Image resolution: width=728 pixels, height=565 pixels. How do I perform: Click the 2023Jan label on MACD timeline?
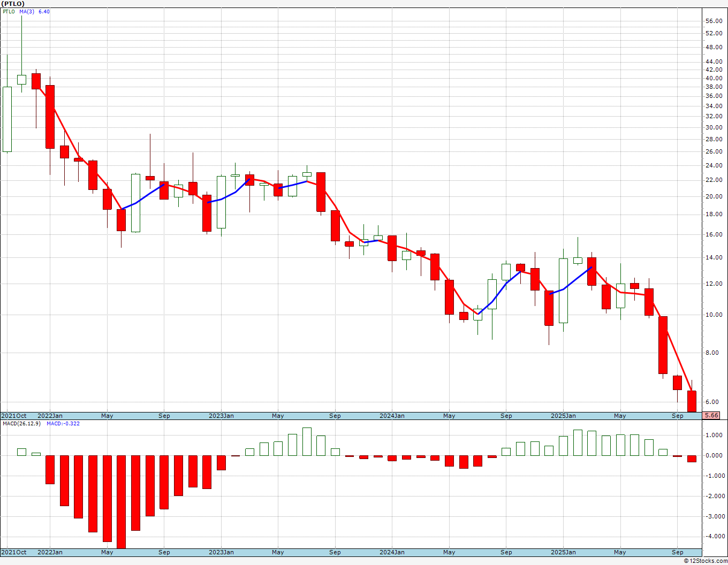click(x=221, y=552)
